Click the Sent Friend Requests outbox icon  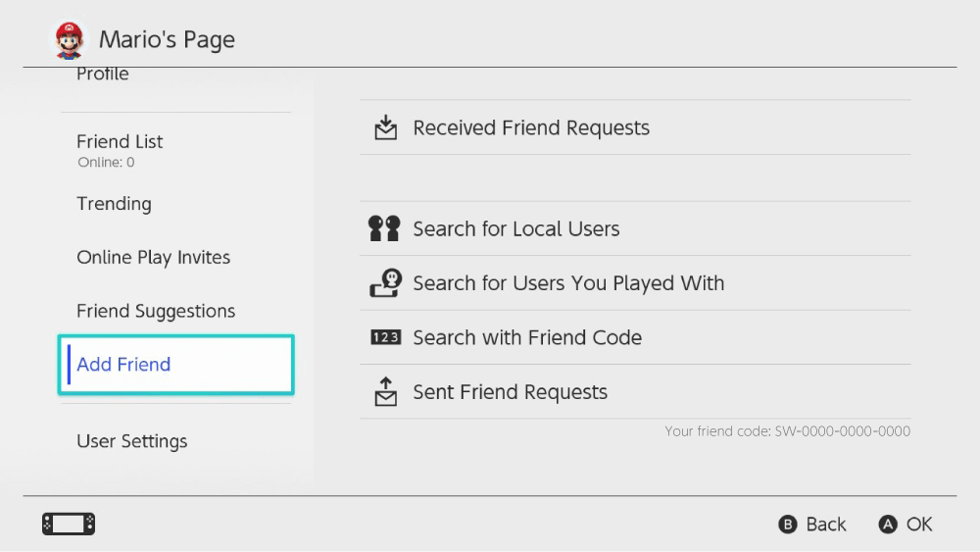point(386,392)
